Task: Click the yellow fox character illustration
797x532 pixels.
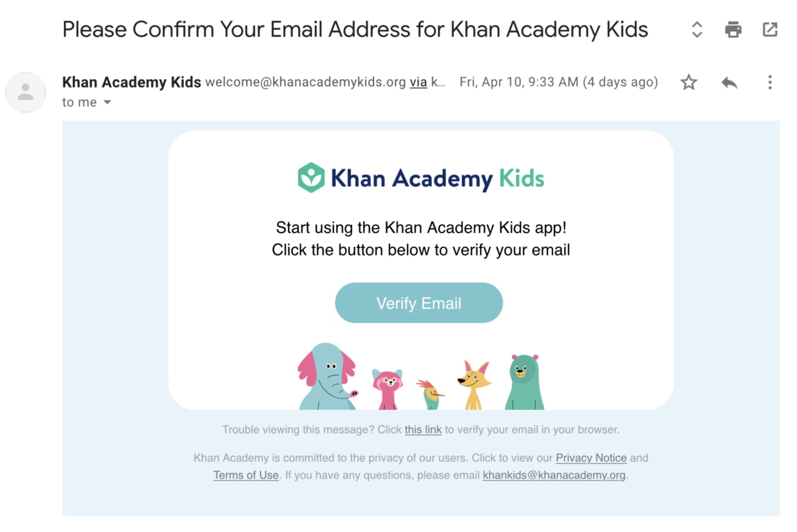Action: 474,385
